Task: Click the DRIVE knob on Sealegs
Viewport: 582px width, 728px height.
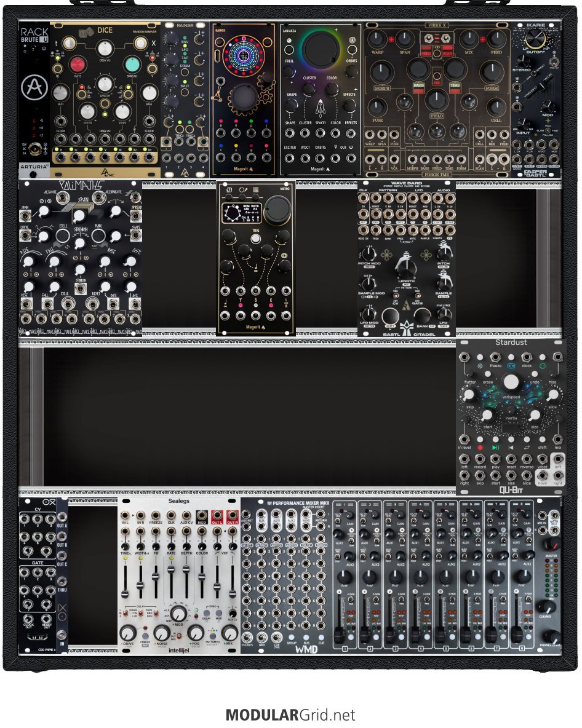Action: pos(128,633)
